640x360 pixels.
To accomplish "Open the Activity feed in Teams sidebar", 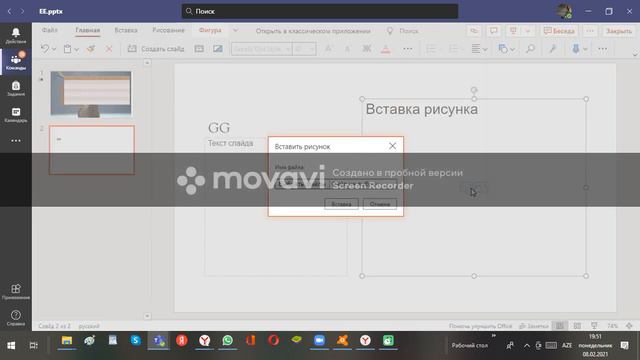I will pos(16,36).
